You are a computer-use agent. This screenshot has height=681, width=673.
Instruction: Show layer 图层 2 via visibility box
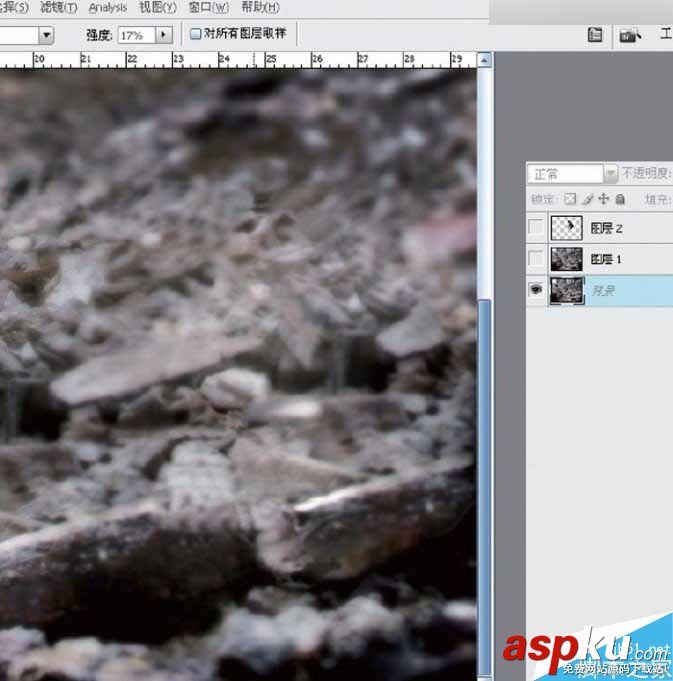[536, 228]
